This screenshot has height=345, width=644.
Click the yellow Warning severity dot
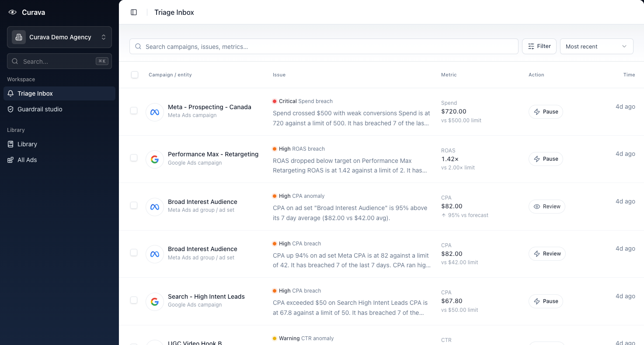[x=275, y=338]
